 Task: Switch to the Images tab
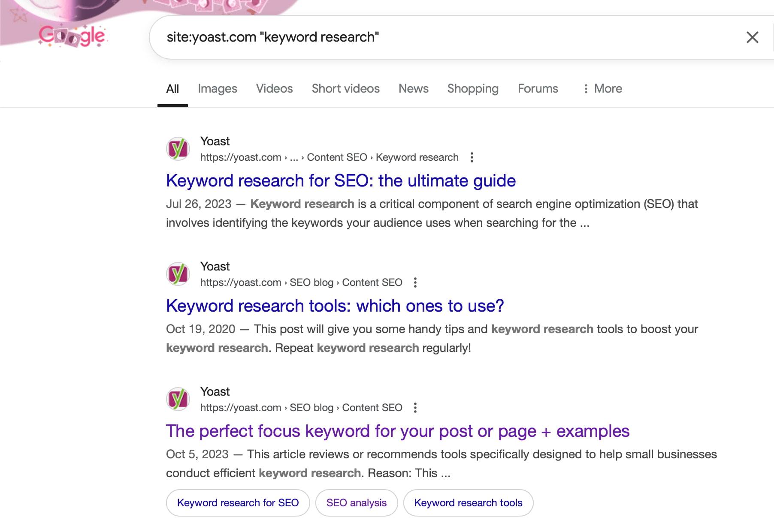(x=218, y=88)
